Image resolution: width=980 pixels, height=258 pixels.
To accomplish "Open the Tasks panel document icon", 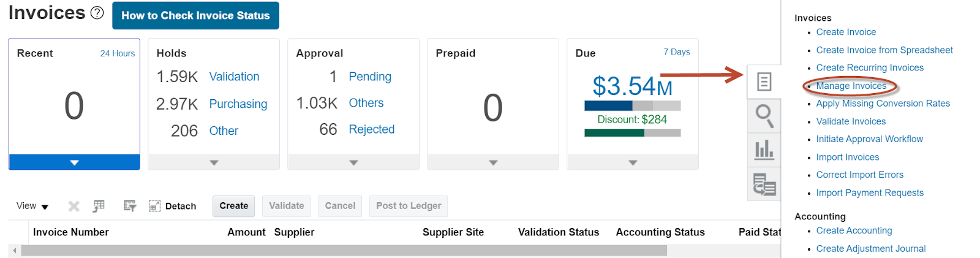I will (x=764, y=82).
